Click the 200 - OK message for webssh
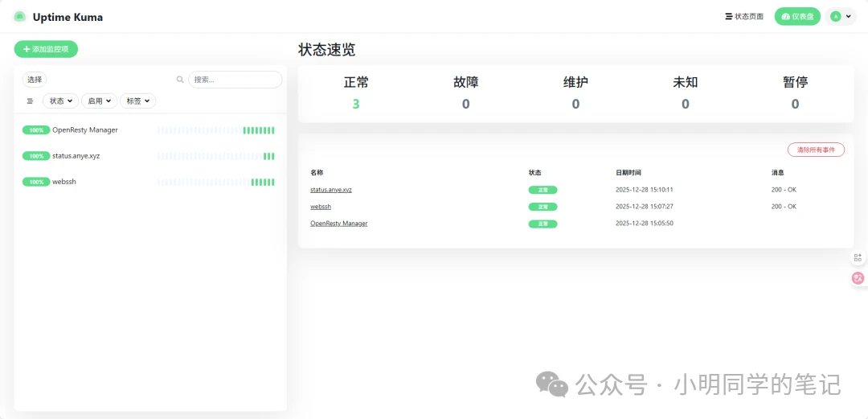Screen dimensions: 868x419 [784, 206]
